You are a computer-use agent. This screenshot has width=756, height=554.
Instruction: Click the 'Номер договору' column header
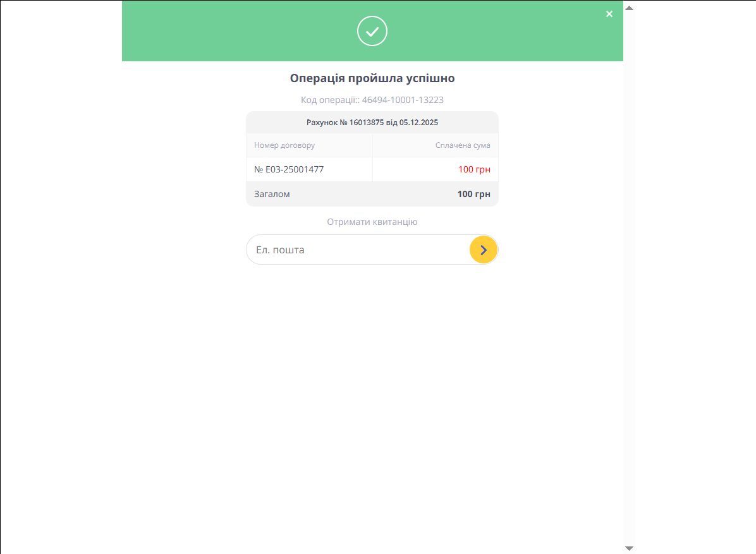284,145
